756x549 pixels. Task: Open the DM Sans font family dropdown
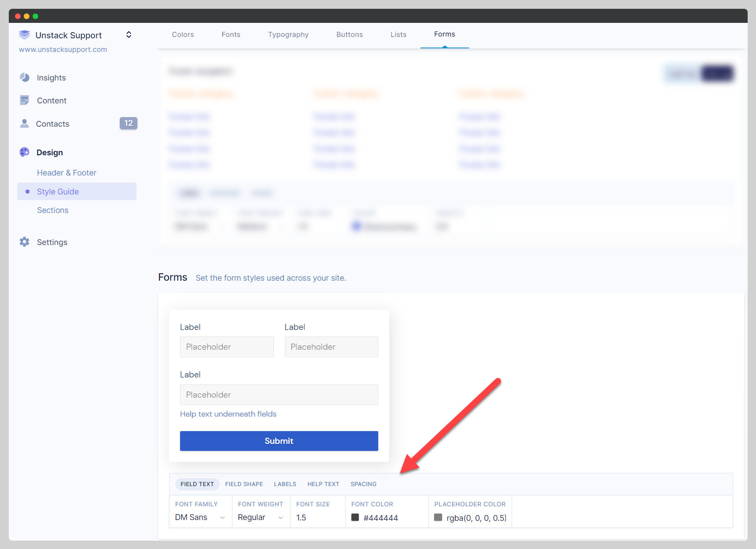click(199, 517)
